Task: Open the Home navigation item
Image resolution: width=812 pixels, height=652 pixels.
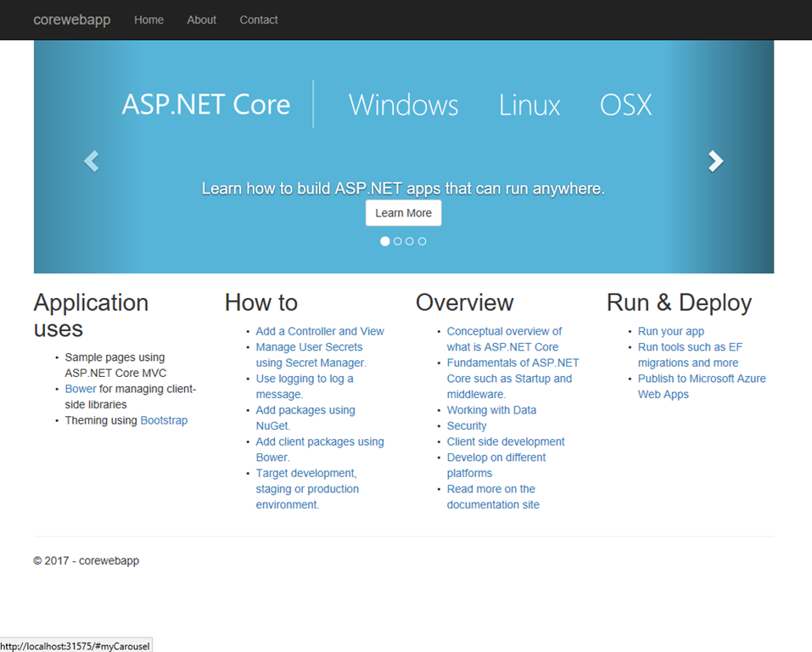Action: 149,20
